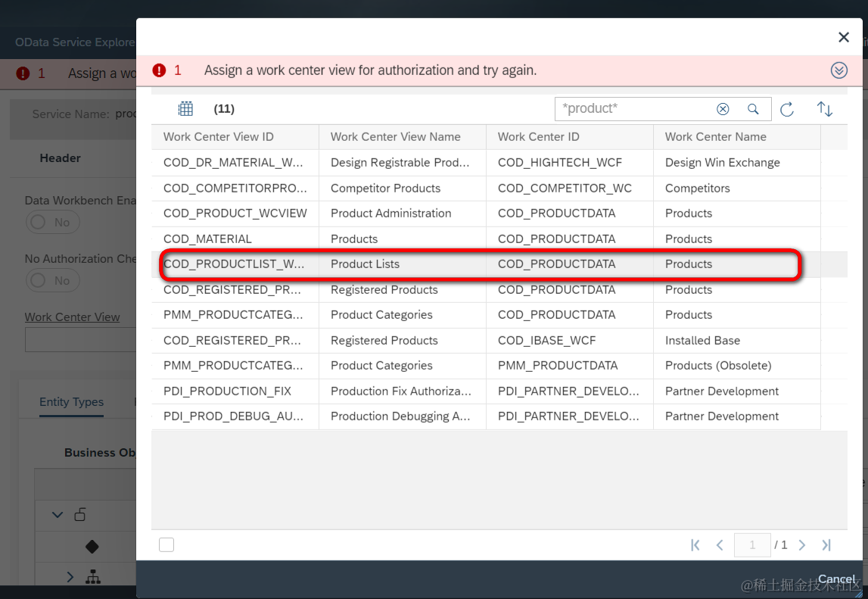Go to next page arrow
868x599 pixels.
(801, 545)
